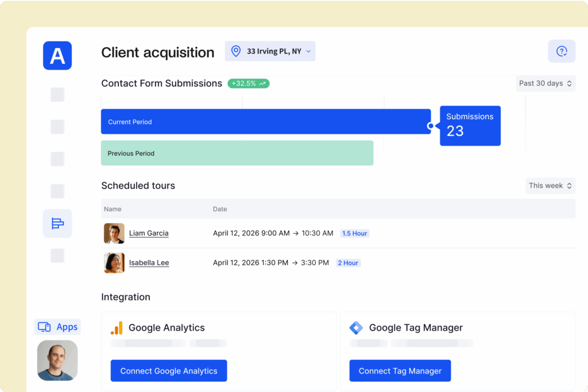Click Isabella Lee's avatar photo
This screenshot has width=588, height=392.
[114, 262]
